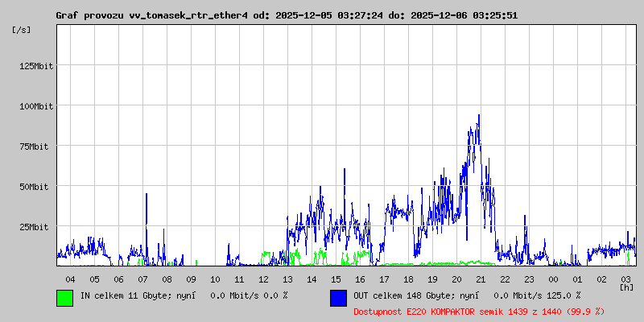Click the '[h]' hour unit label
This screenshot has height=322, width=644.
click(x=627, y=287)
